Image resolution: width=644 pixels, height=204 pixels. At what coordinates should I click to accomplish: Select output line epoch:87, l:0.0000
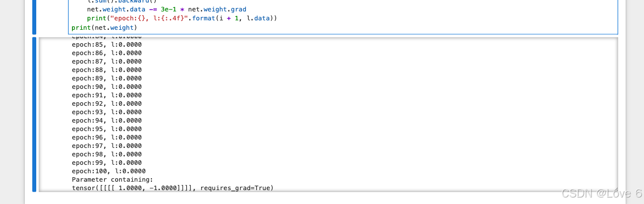(107, 62)
